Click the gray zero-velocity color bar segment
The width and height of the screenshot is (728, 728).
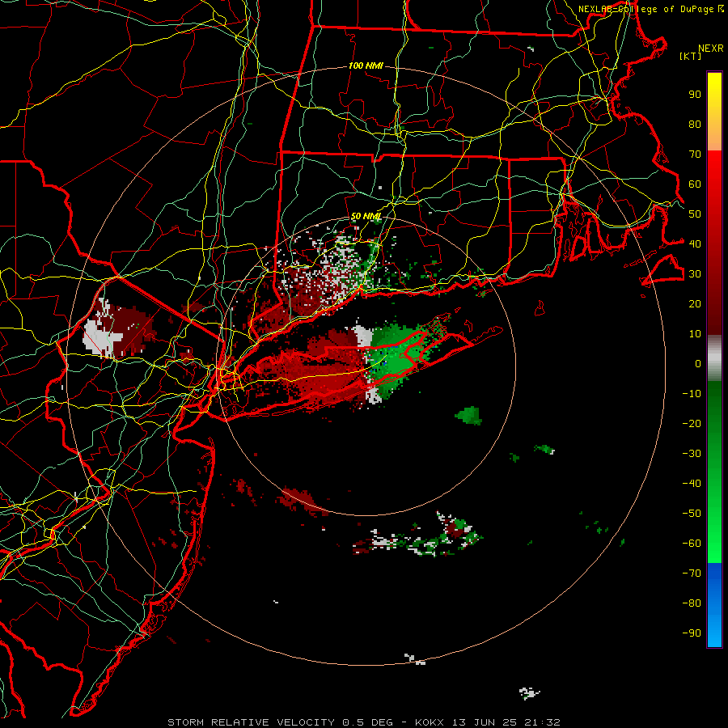pyautogui.click(x=714, y=358)
